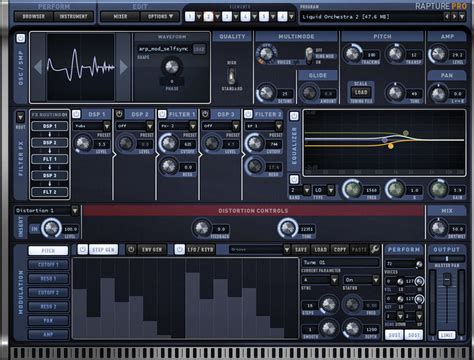Open the Distortion 1 insert dropdown

75,210
